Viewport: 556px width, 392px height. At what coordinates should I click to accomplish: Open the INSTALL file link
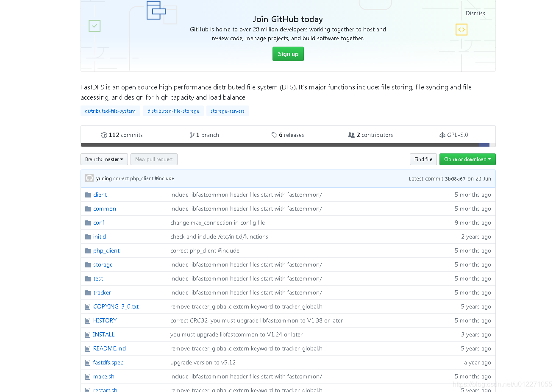pos(104,335)
